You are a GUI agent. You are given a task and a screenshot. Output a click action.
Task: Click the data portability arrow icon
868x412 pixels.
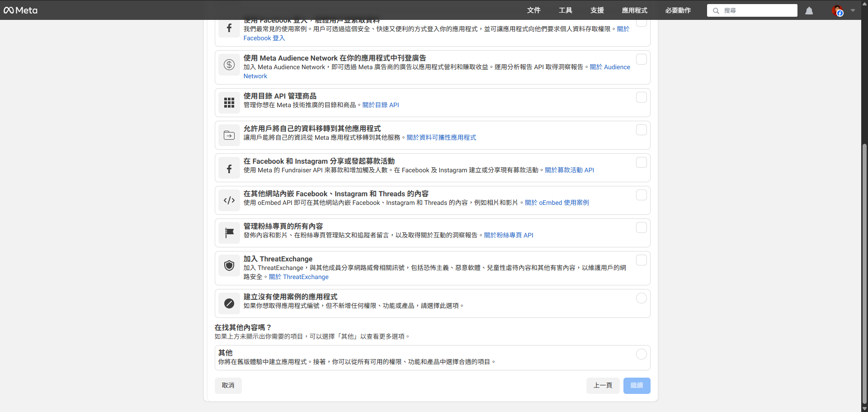point(229,135)
